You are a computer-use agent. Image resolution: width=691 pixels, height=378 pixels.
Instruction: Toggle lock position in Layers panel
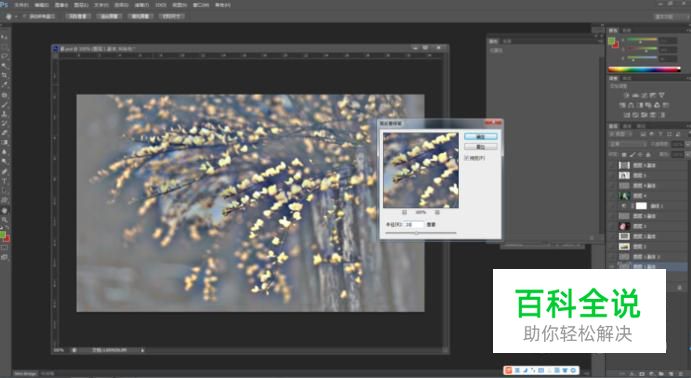tap(640, 155)
